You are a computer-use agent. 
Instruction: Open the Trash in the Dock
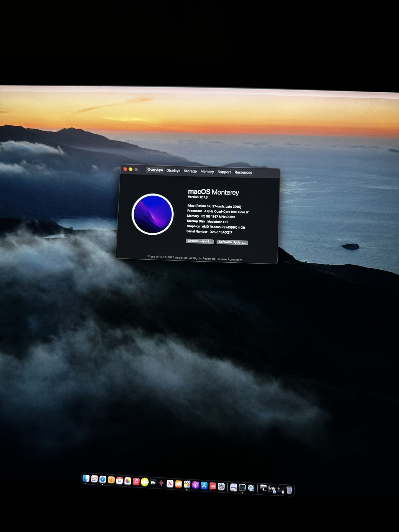tap(289, 490)
